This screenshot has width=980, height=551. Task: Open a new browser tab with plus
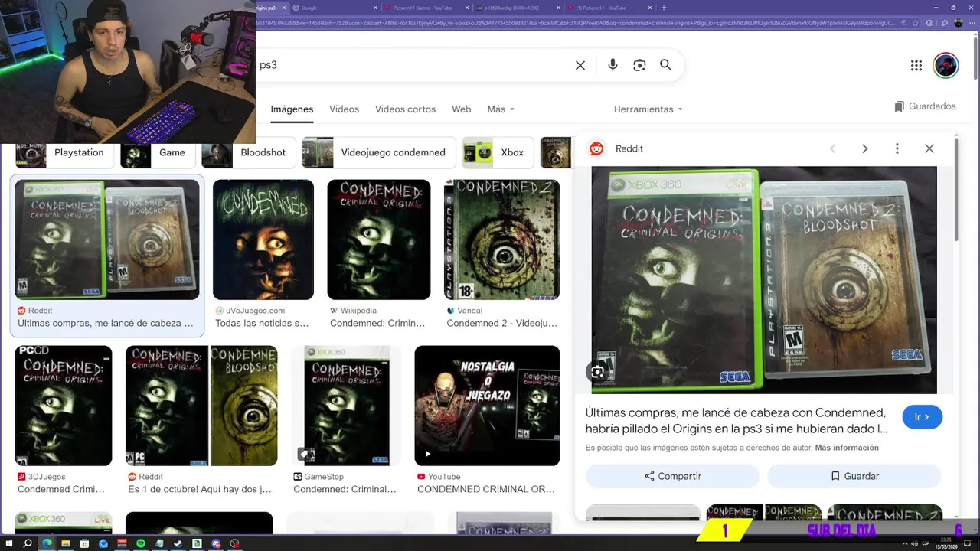tap(664, 8)
